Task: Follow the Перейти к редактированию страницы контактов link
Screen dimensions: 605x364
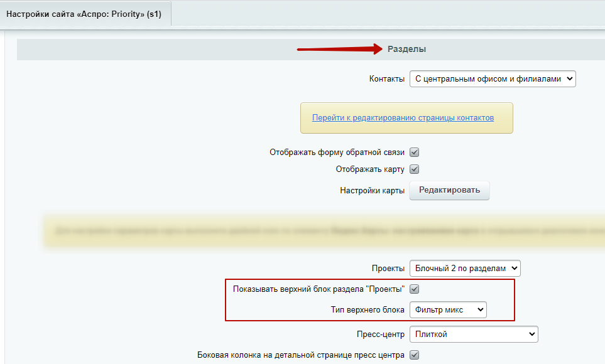Action: tap(403, 117)
